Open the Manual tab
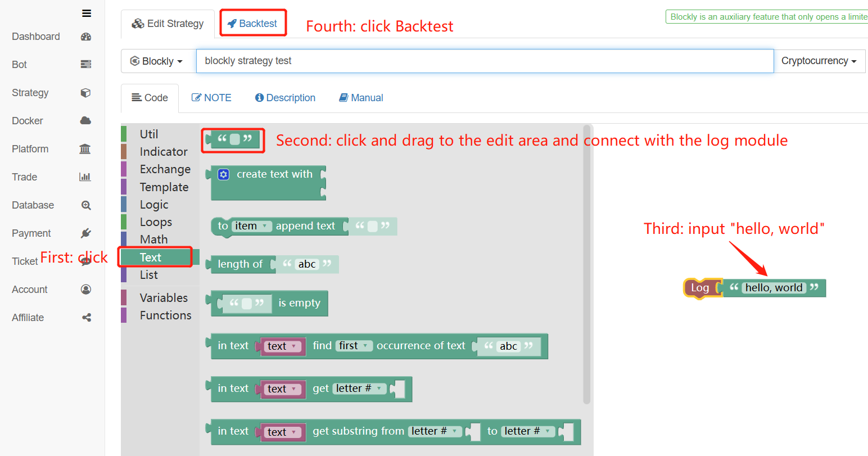The image size is (868, 456). click(361, 98)
